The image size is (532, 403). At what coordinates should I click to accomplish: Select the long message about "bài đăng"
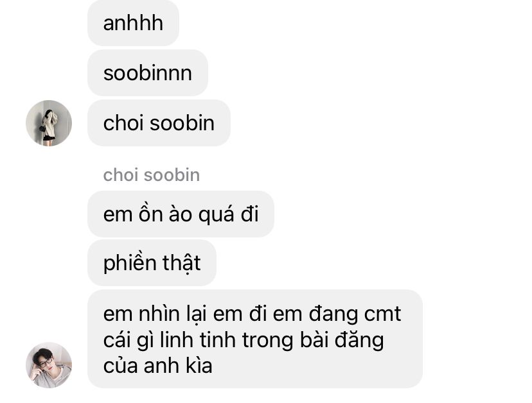tap(255, 339)
